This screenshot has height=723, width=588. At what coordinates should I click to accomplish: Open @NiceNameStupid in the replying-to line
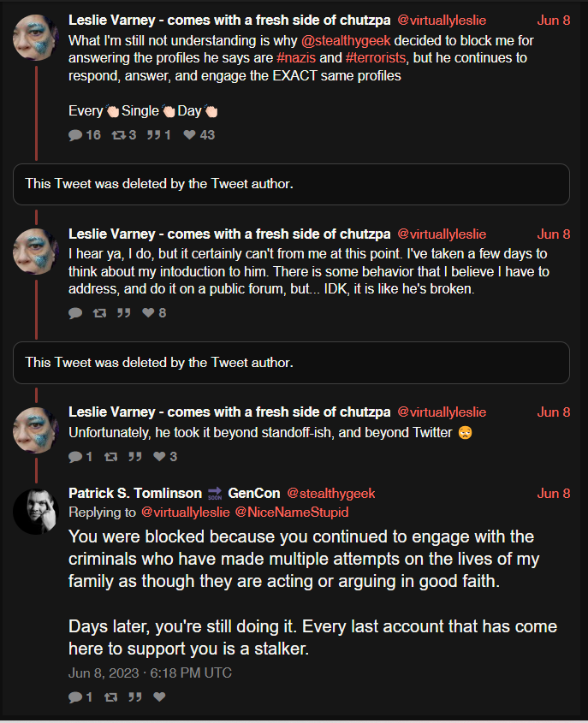tap(292, 513)
